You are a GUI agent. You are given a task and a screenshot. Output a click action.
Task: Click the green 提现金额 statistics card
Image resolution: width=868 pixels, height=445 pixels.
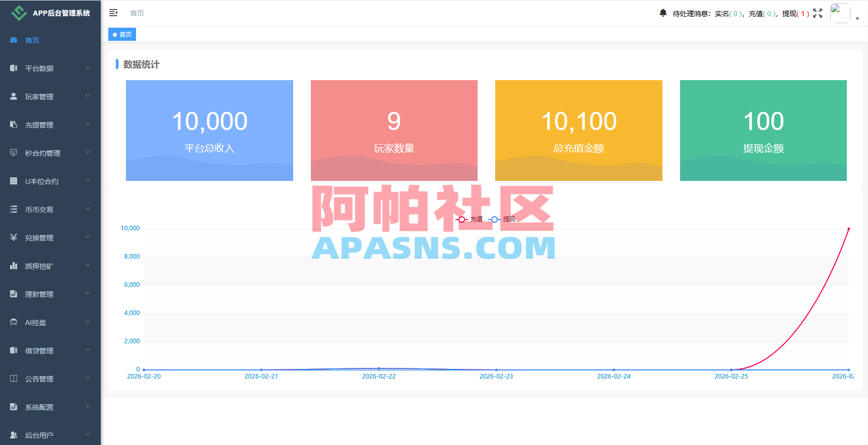(x=763, y=131)
